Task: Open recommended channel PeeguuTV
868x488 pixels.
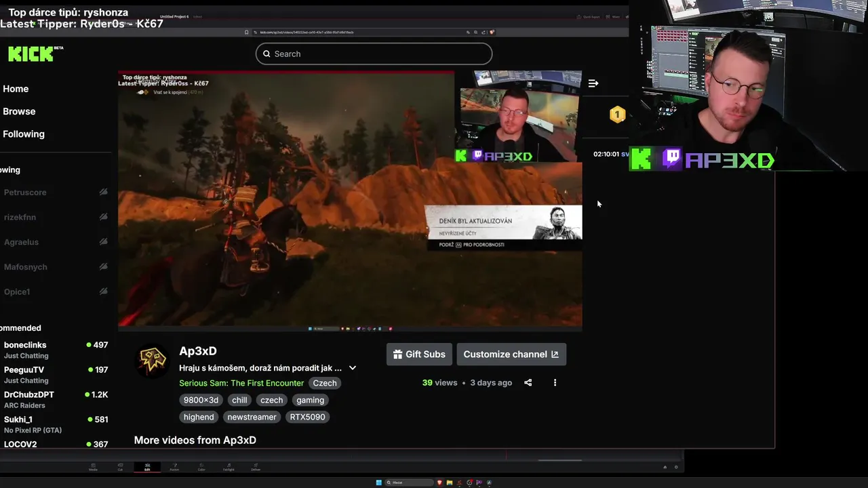Action: [56, 375]
